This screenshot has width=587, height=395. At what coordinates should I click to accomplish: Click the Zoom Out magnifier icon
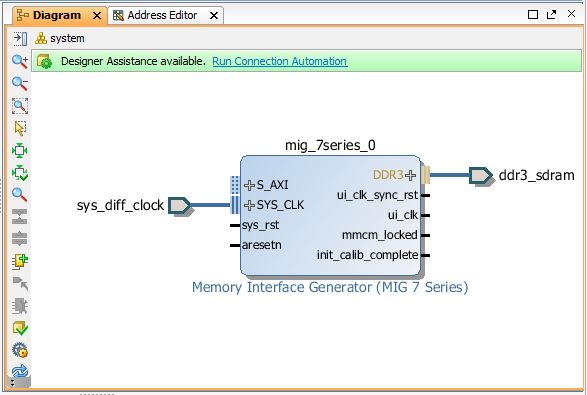[x=20, y=83]
